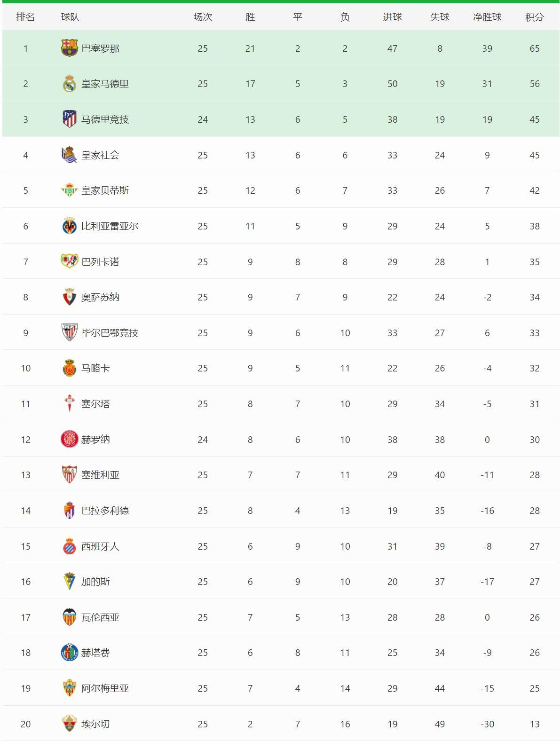Click the Real Madrid club crest
This screenshot has height=741, width=560.
pos(70,84)
